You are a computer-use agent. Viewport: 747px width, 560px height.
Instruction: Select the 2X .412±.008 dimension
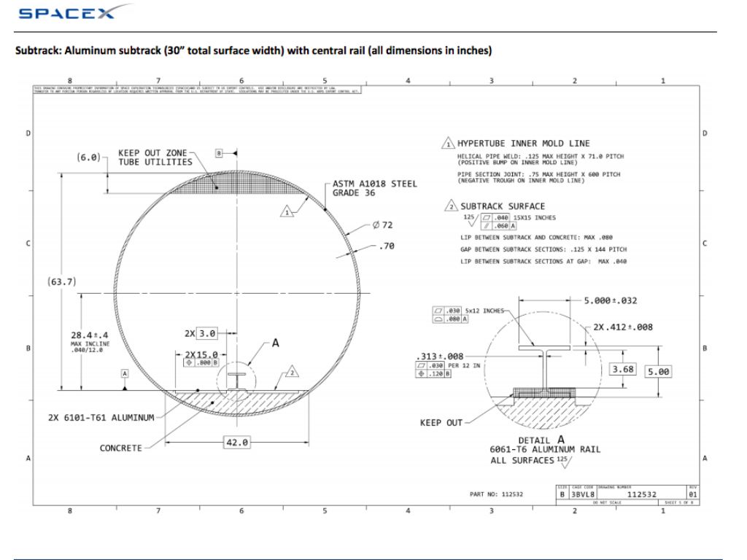(x=623, y=327)
